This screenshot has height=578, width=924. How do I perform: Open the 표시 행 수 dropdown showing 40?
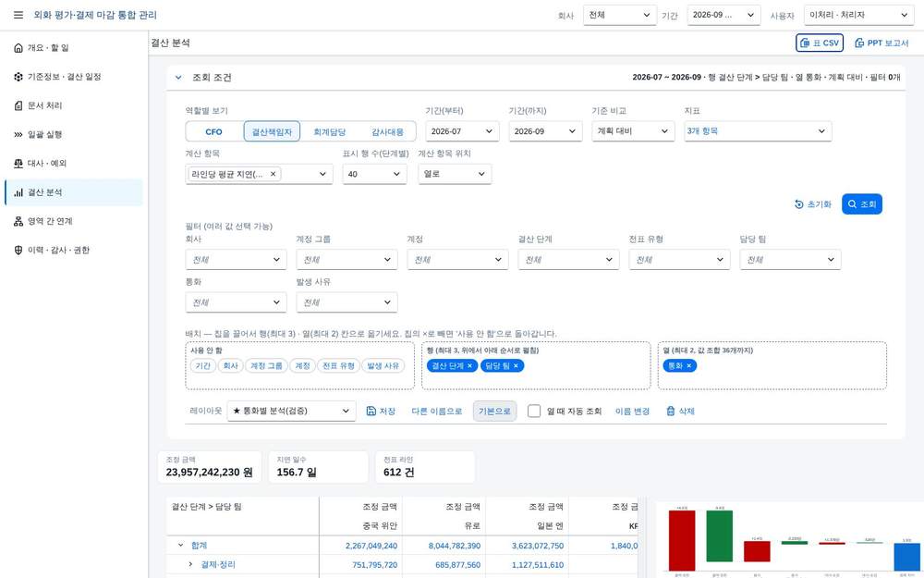[x=374, y=174]
